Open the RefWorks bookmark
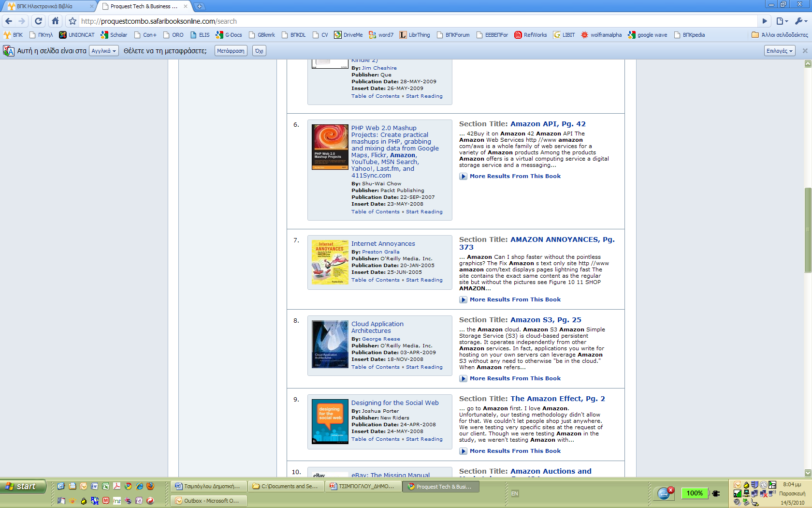The height and width of the screenshot is (508, 812). click(531, 35)
